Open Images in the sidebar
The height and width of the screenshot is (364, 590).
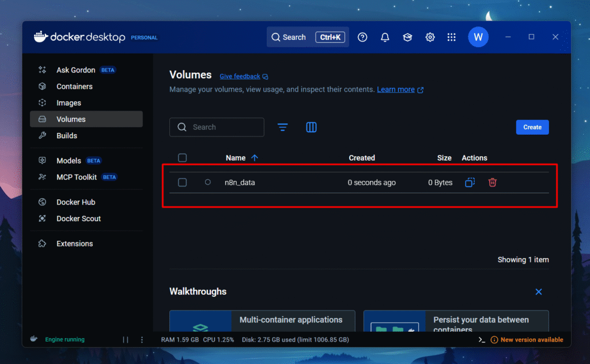tap(69, 103)
